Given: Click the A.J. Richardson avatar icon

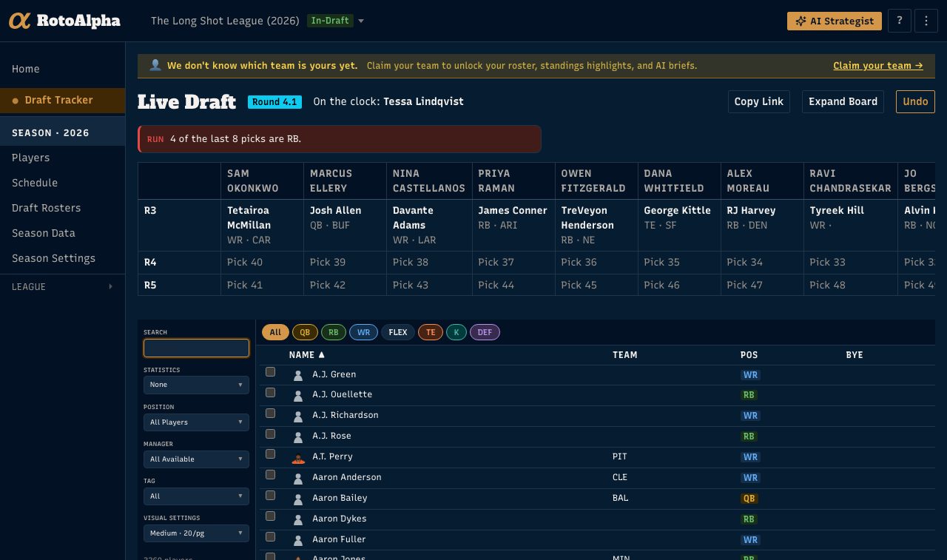Looking at the screenshot, I should [x=298, y=416].
